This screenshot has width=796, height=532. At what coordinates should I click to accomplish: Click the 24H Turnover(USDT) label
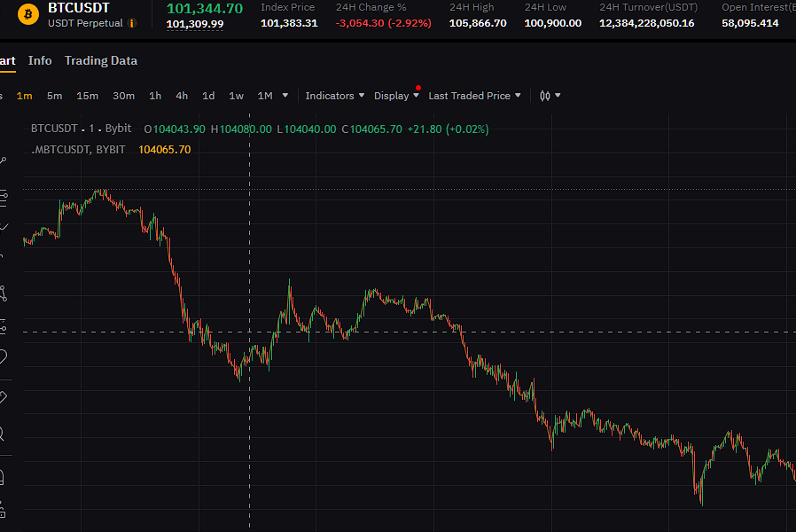point(649,7)
